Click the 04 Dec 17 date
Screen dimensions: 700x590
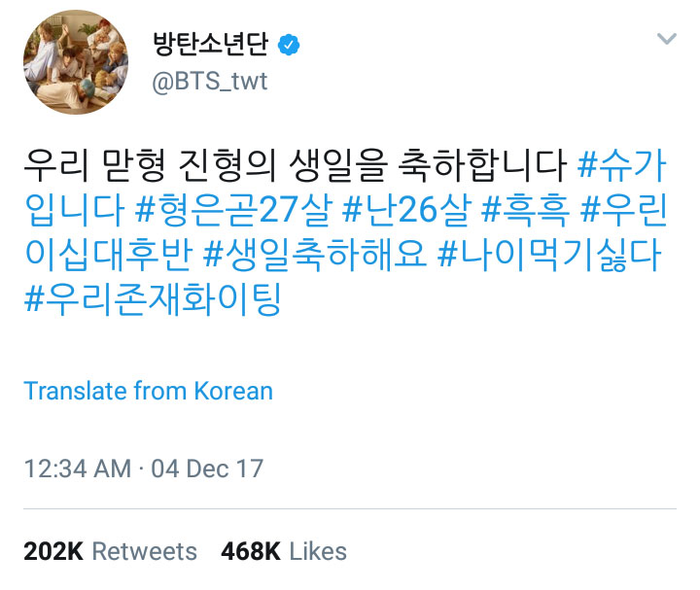tap(207, 469)
